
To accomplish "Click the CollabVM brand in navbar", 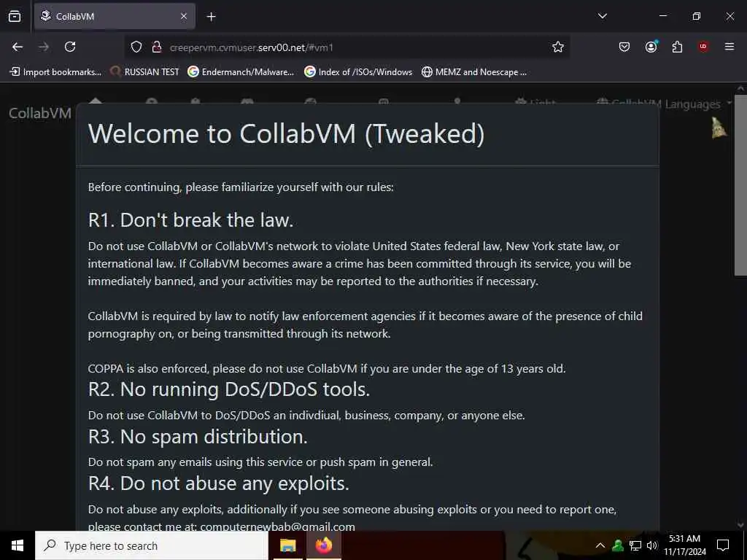I will (40, 113).
